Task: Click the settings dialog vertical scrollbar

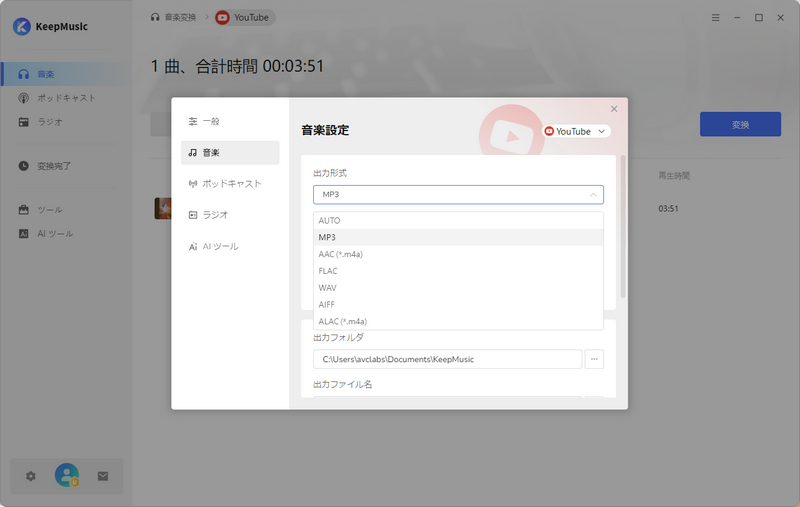Action: pyautogui.click(x=623, y=227)
